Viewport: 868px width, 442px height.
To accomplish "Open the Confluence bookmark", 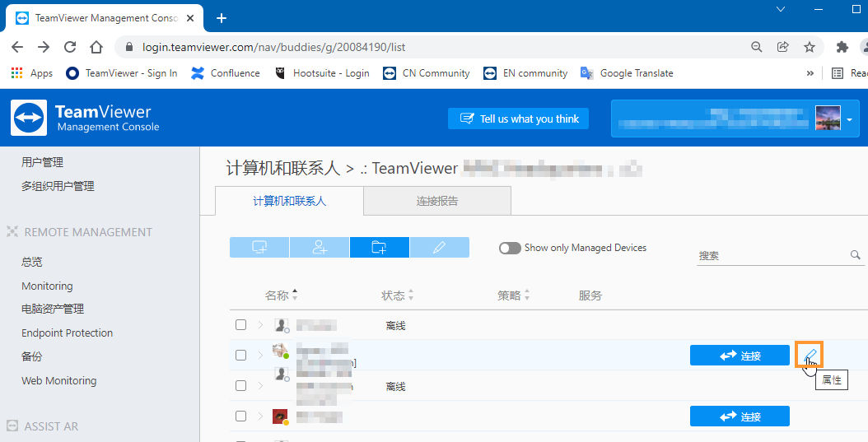I will tap(226, 73).
